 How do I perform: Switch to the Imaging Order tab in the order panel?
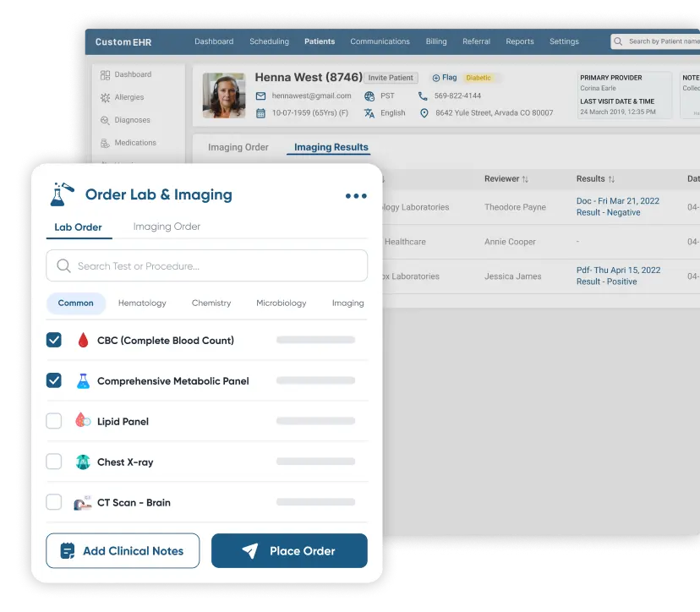[x=167, y=227]
